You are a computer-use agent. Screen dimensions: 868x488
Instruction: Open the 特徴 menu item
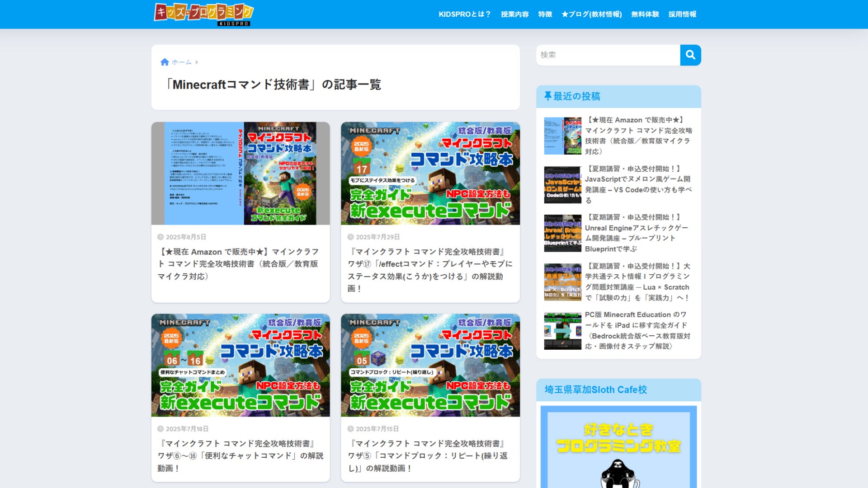(545, 14)
